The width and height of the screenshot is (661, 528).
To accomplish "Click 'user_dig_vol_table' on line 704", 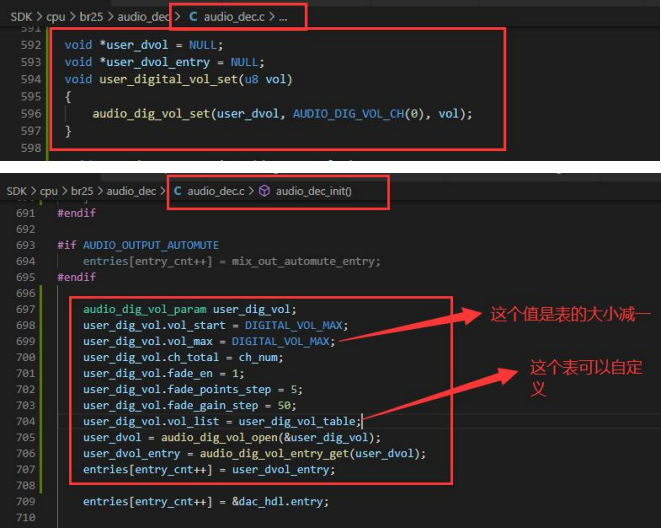I will click(297, 421).
